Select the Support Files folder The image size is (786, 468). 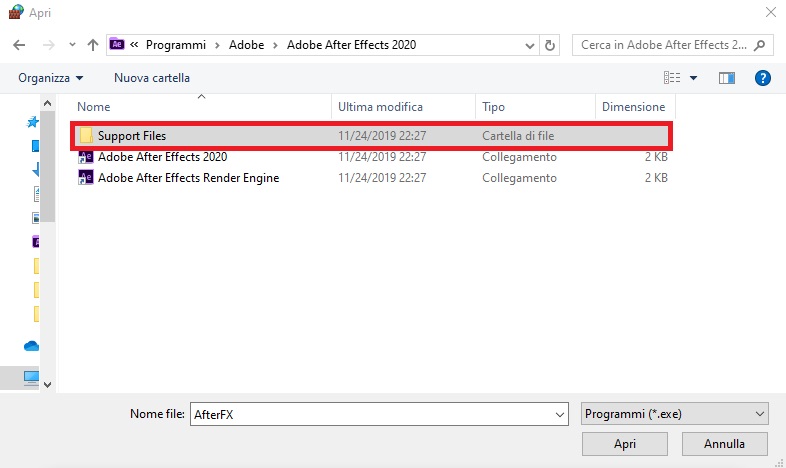(371, 136)
